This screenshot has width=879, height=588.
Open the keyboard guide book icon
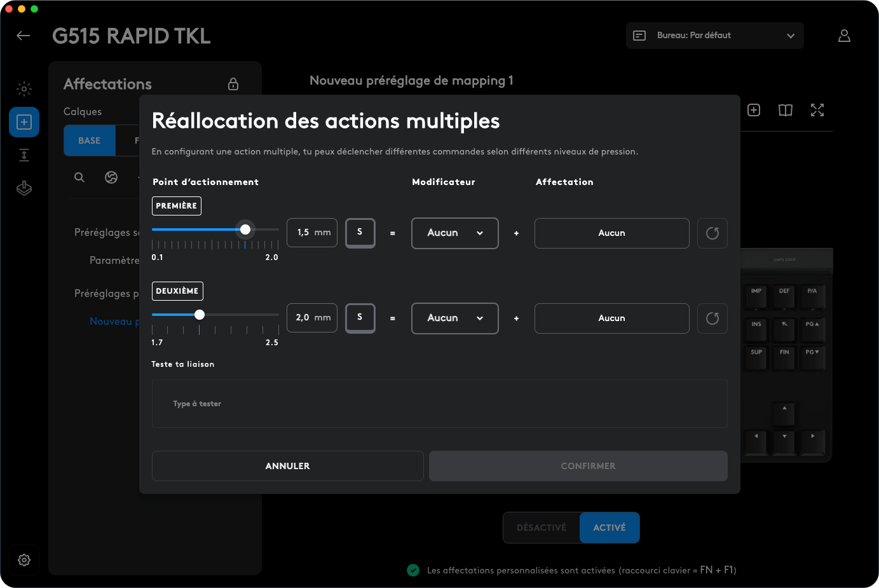point(785,110)
